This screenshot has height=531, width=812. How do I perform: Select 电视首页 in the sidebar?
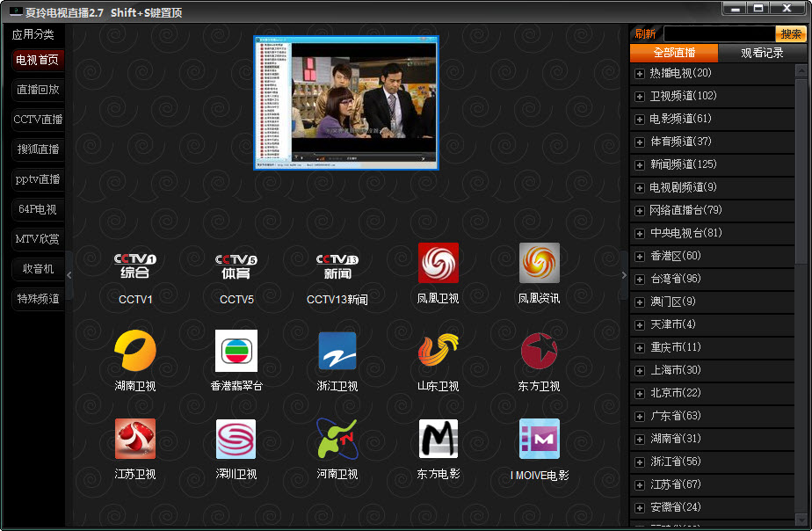pos(37,60)
